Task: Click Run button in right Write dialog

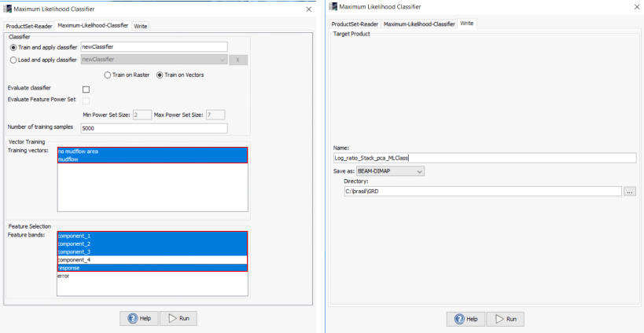Action: (505, 319)
